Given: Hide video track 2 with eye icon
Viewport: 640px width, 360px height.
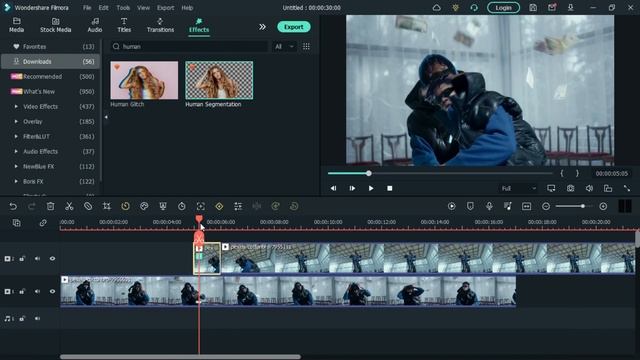Looking at the screenshot, I should point(52,258).
